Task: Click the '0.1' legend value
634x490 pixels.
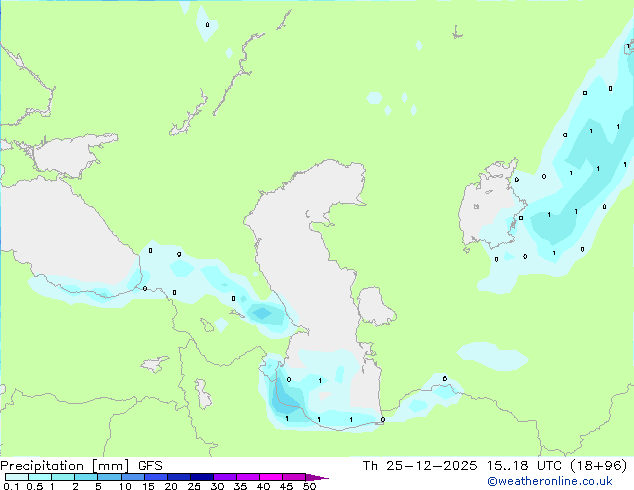Action: pos(11,486)
